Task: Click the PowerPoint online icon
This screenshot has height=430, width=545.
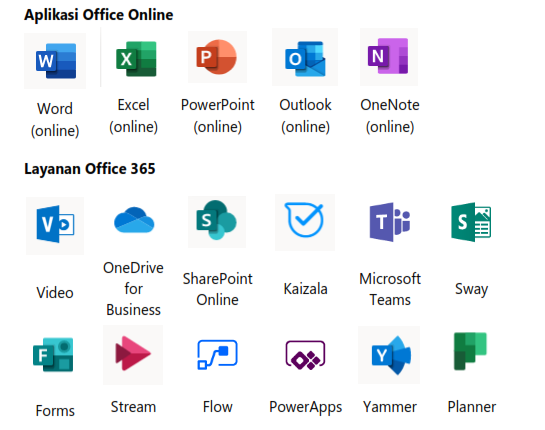Action: [217, 57]
